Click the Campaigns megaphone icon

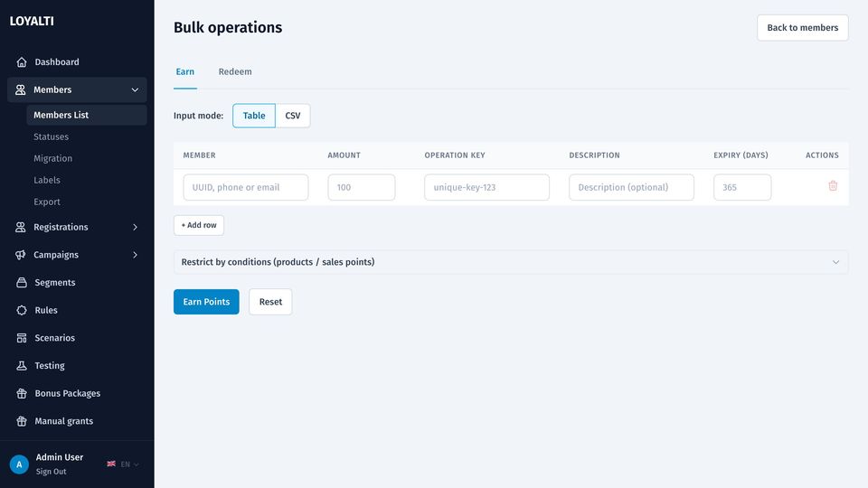click(21, 255)
